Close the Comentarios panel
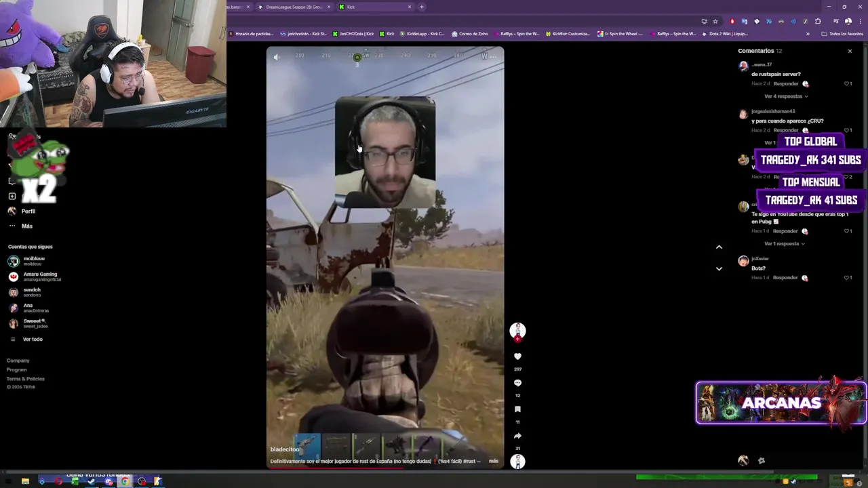Screen dimensions: 868x488 [850, 51]
